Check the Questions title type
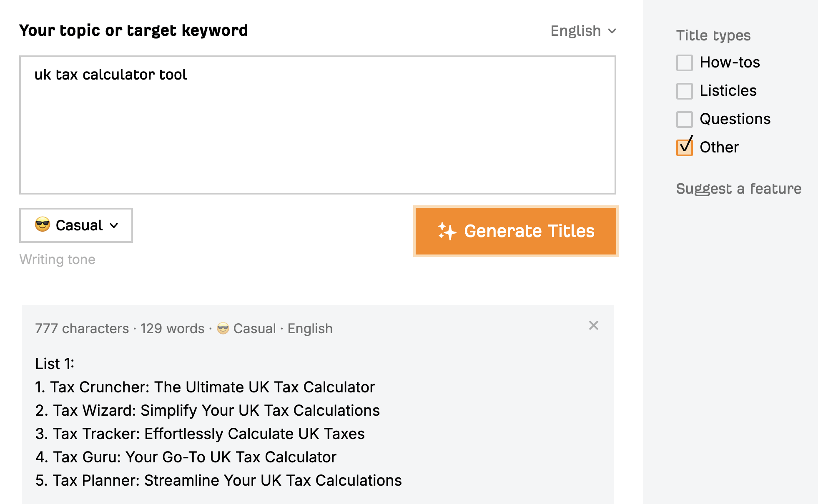The image size is (818, 504). pos(684,119)
